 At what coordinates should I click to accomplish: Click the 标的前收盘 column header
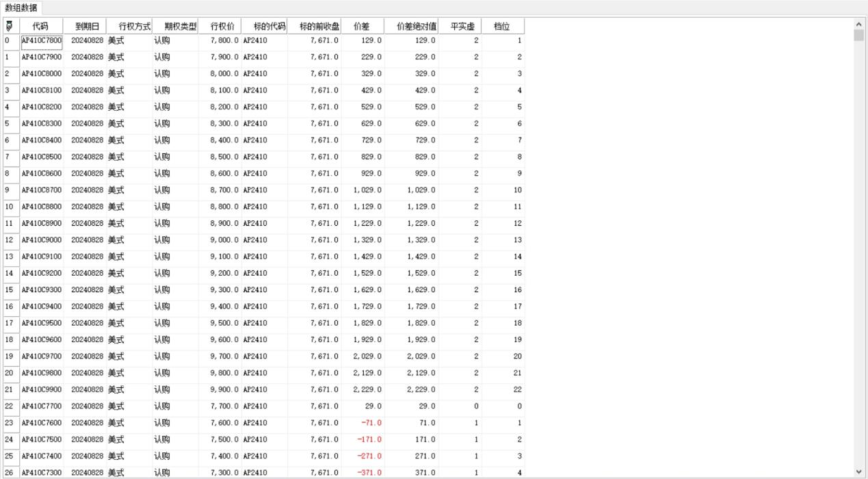314,26
